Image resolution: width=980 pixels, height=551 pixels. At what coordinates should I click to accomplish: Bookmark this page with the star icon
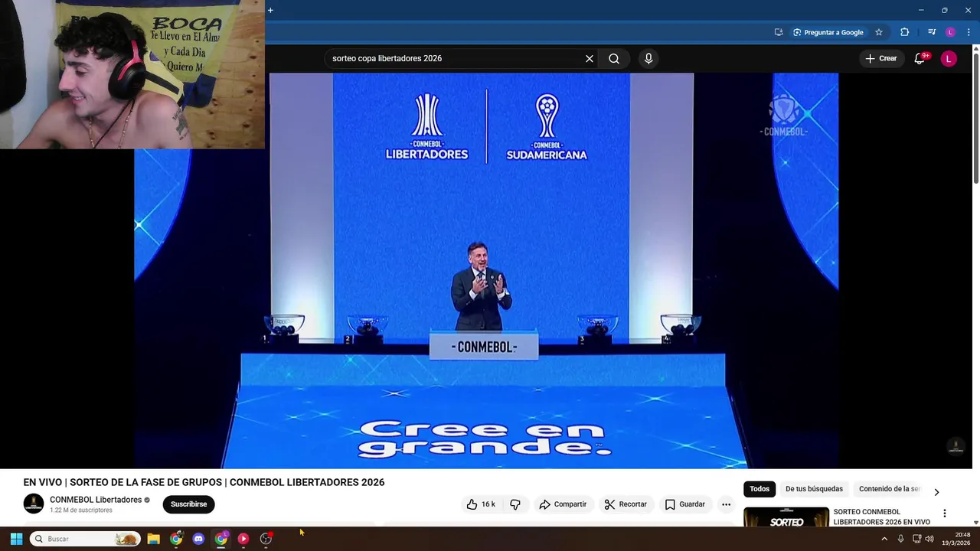[x=879, y=32]
